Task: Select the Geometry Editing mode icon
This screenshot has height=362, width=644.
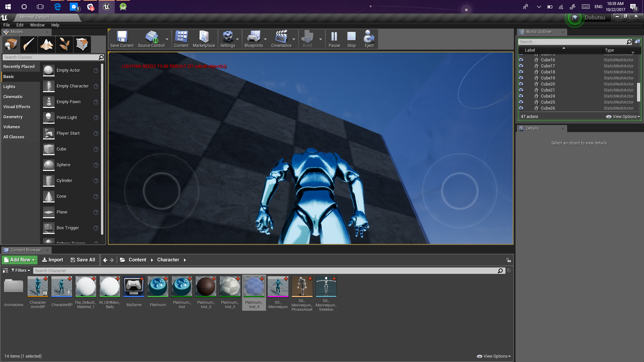Action: pyautogui.click(x=82, y=44)
